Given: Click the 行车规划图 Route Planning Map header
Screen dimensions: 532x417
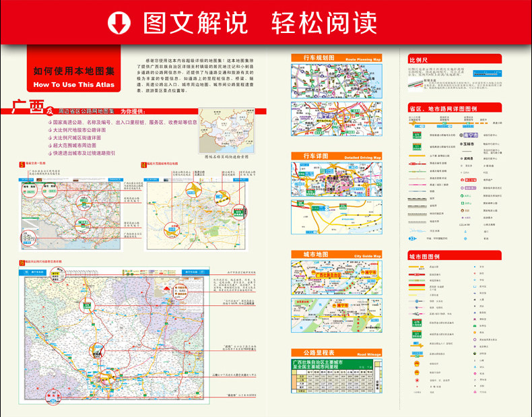Looking at the screenshot, I should pos(337,58).
